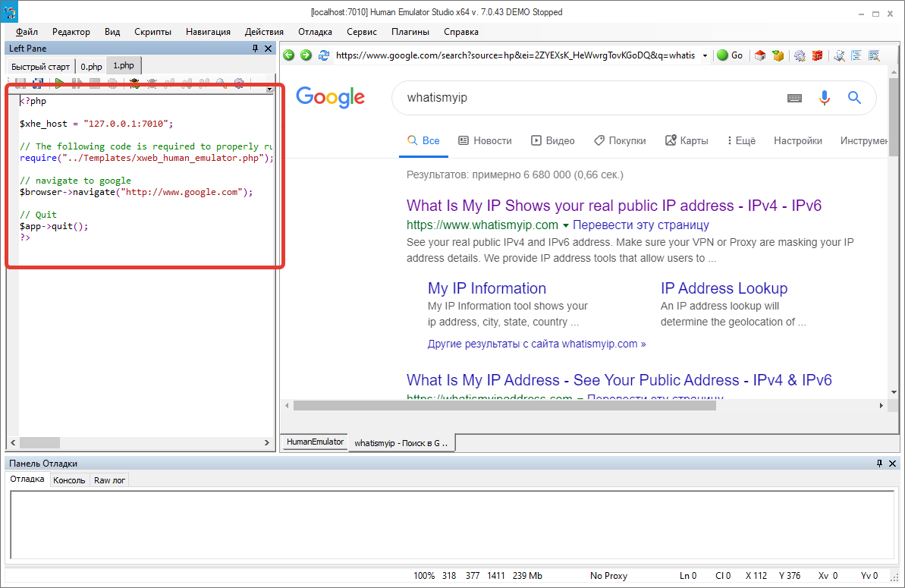Screen dimensions: 905x588
Task: Open the Вид menu
Action: coord(112,32)
